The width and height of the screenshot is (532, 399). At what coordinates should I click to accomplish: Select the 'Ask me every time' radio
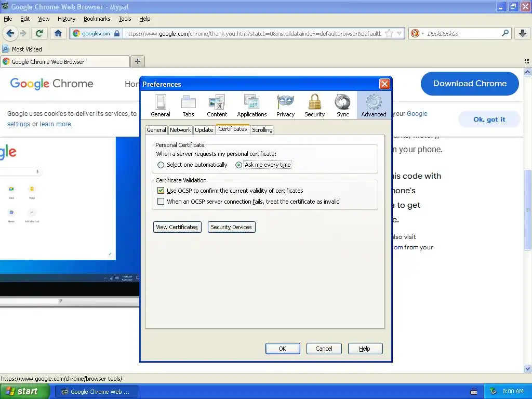(x=263, y=165)
